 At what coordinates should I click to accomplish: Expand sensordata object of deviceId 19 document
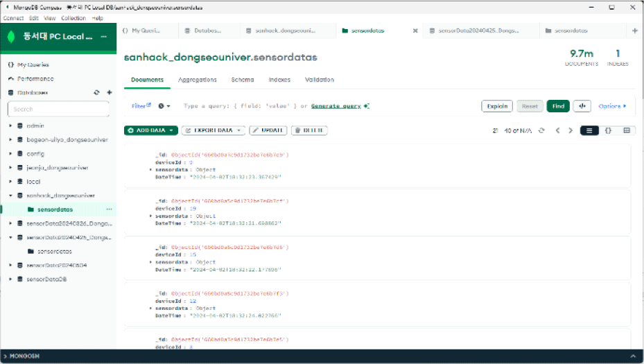[150, 216]
